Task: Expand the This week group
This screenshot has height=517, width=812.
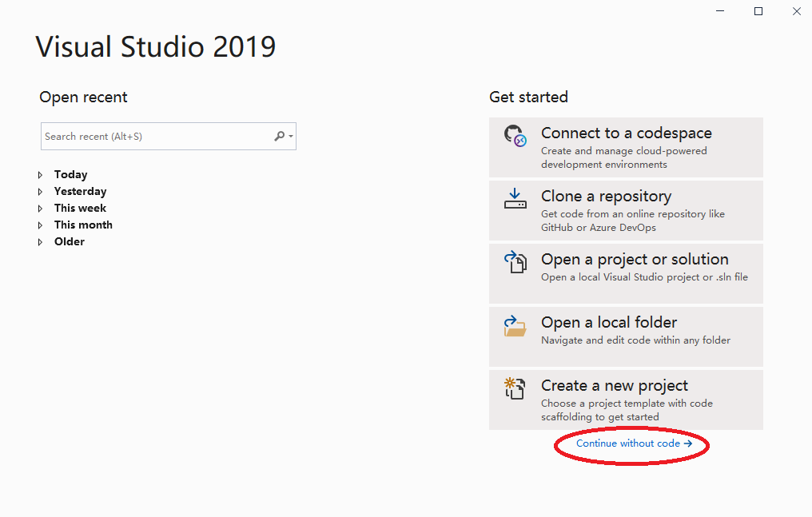Action: (x=41, y=209)
